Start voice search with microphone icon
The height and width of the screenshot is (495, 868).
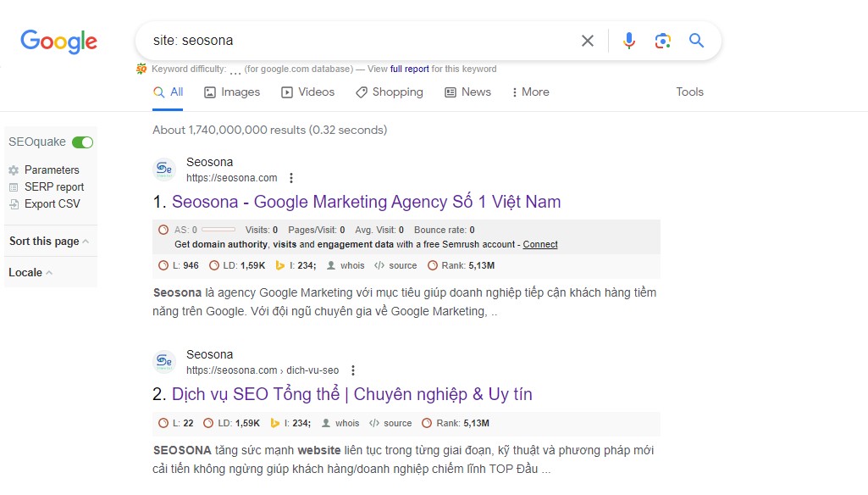(x=628, y=41)
